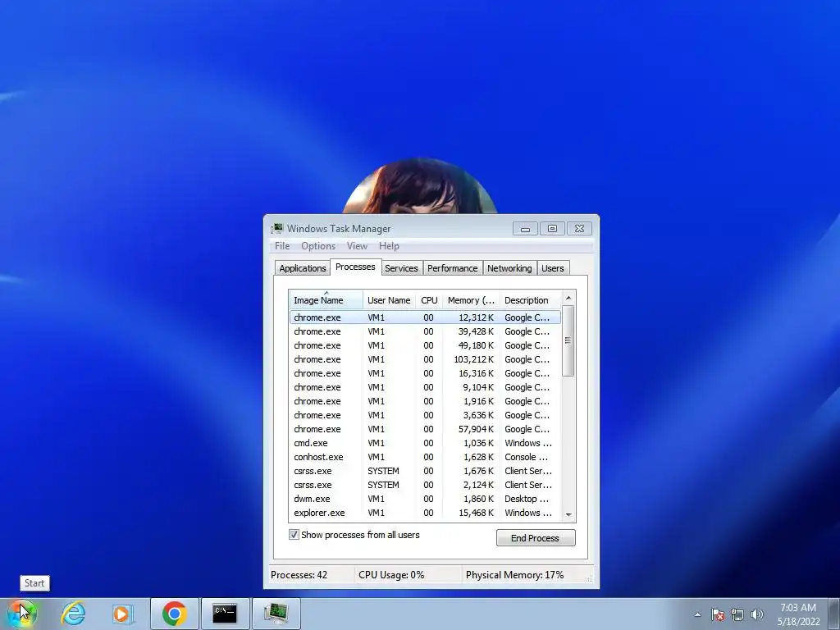Select chrome.exe row using 3,636 K
This screenshot has height=630, width=840.
tap(426, 415)
